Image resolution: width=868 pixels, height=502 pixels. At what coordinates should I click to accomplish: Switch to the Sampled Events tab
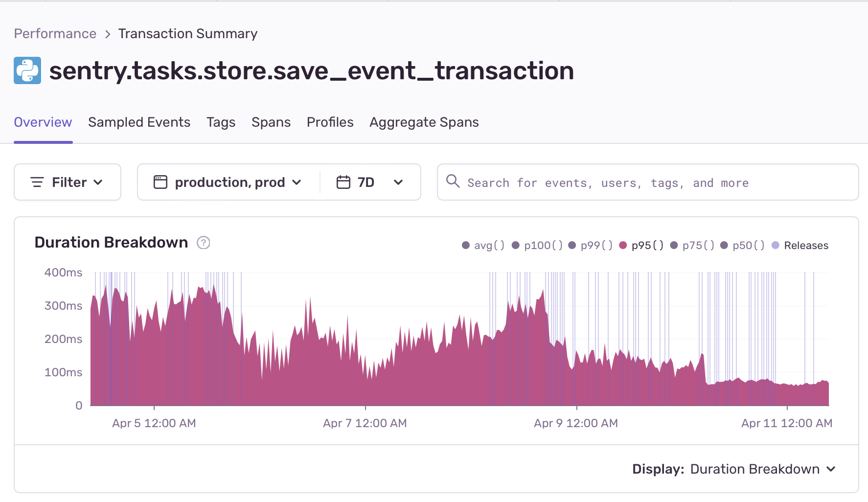[139, 122]
